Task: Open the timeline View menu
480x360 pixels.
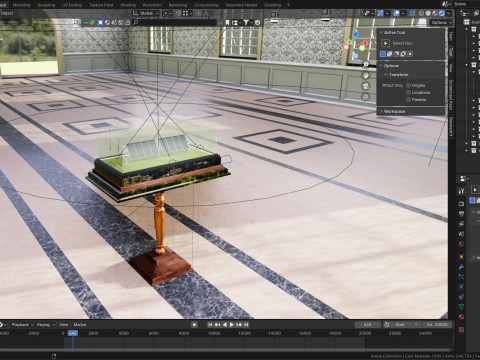Action: [x=63, y=325]
